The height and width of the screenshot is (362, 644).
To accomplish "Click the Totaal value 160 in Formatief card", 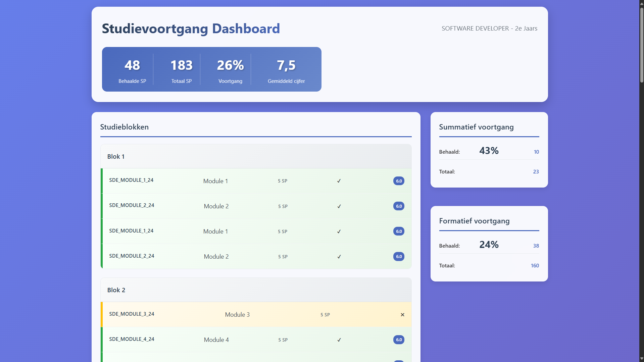I will pos(535,266).
